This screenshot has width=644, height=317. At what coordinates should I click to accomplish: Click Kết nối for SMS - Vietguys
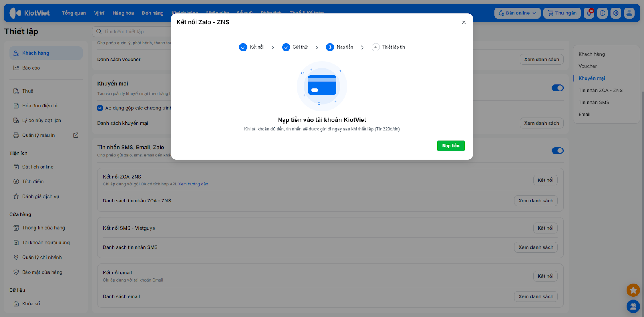tap(545, 228)
